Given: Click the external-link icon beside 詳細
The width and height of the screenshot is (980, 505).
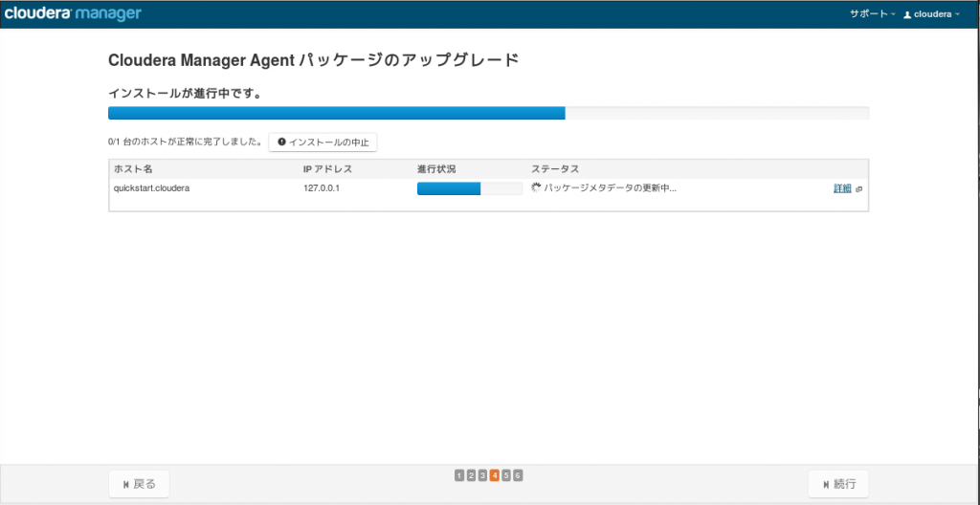Looking at the screenshot, I should 858,188.
